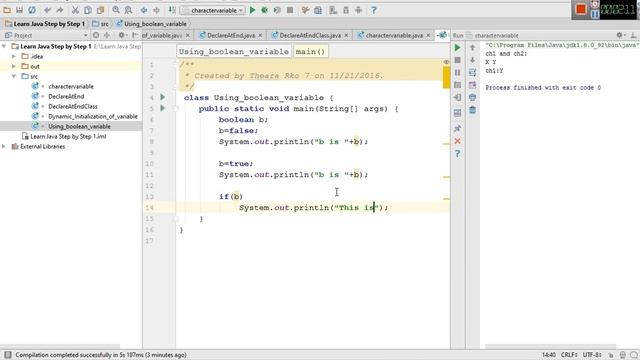Viewport: 640px width, 360px height.
Task: Select DeclareAtEnd in the project tree
Action: (66, 96)
